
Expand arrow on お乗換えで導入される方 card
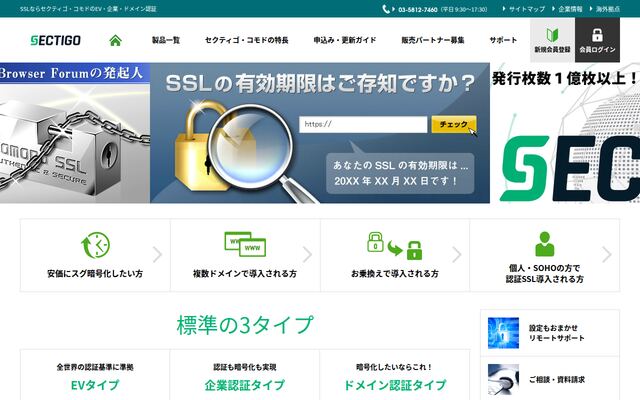click(457, 254)
